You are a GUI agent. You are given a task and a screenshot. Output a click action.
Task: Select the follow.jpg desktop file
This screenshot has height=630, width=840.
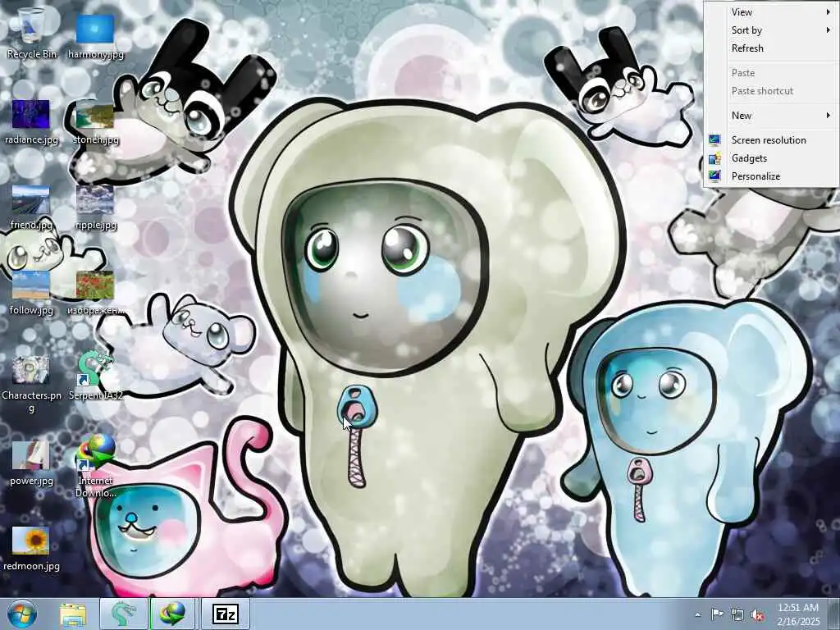pos(31,293)
